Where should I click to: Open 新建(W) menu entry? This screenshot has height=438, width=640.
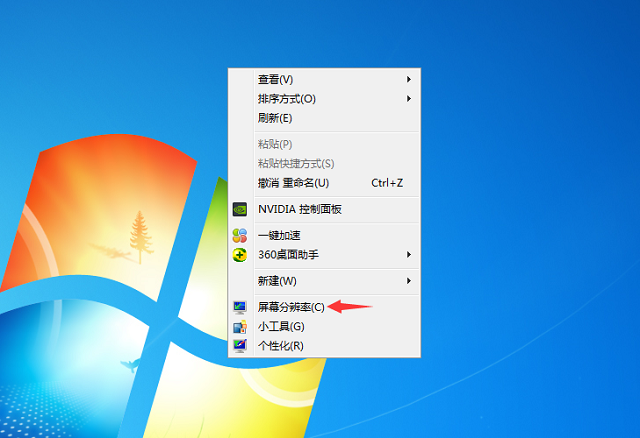point(324,281)
